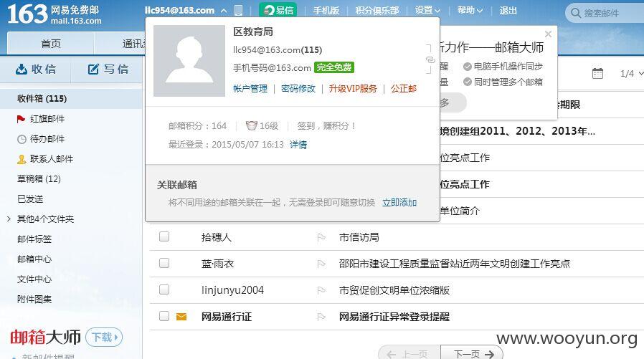Screen dimensions: 644x359
Task: Open the 1/4 page selector dropdown
Action: [x=631, y=74]
